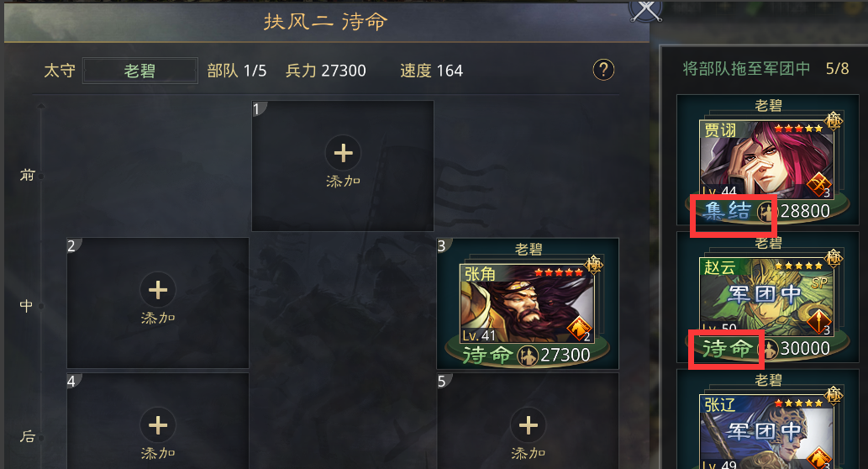Image resolution: width=868 pixels, height=469 pixels.
Task: Click the soldier icon beside 27300 troops
Action: click(x=528, y=356)
